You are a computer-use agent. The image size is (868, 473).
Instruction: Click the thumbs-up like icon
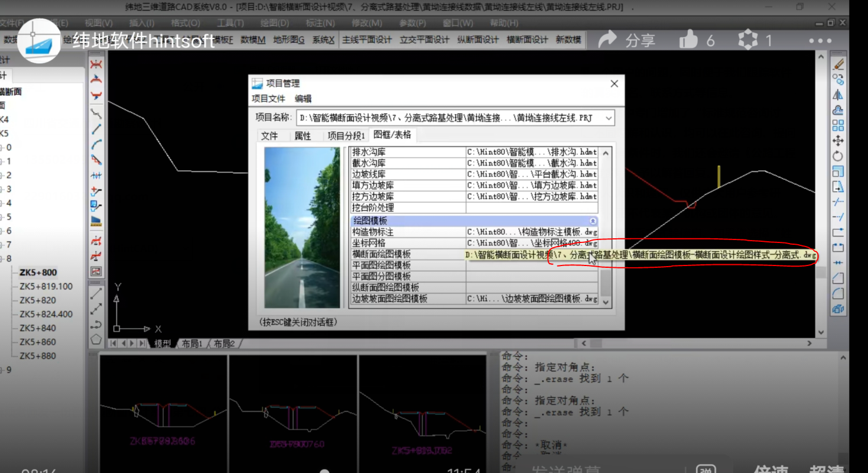[x=688, y=40]
